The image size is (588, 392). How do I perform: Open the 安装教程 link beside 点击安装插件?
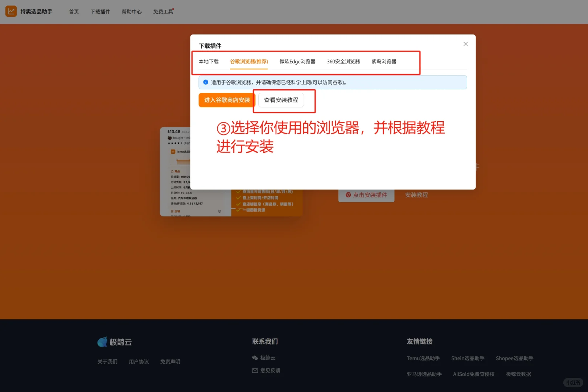pyautogui.click(x=416, y=195)
